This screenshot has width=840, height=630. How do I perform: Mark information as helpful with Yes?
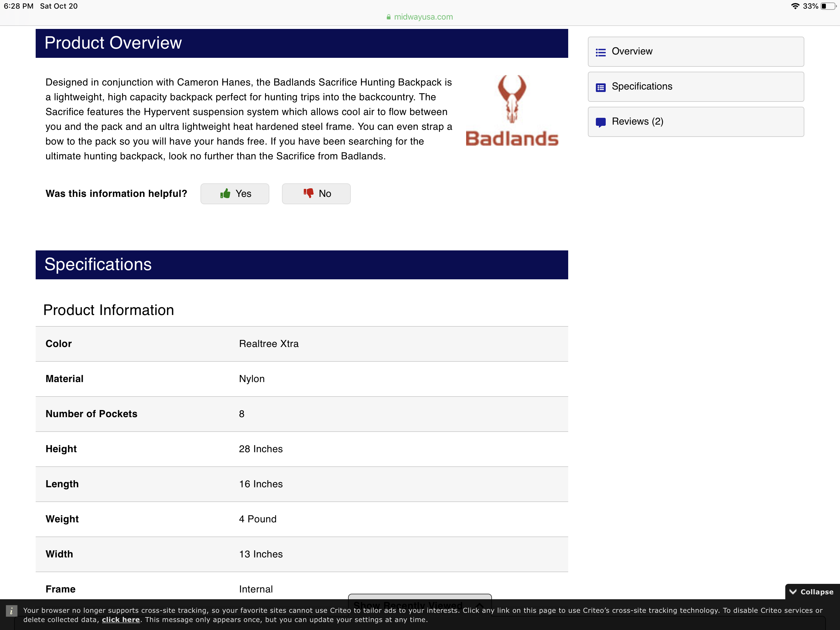(235, 194)
